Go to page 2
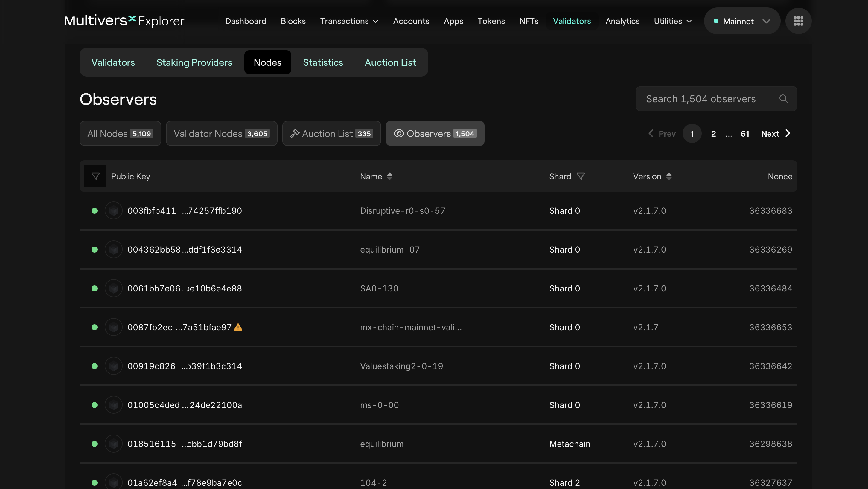868x489 pixels. [713, 134]
